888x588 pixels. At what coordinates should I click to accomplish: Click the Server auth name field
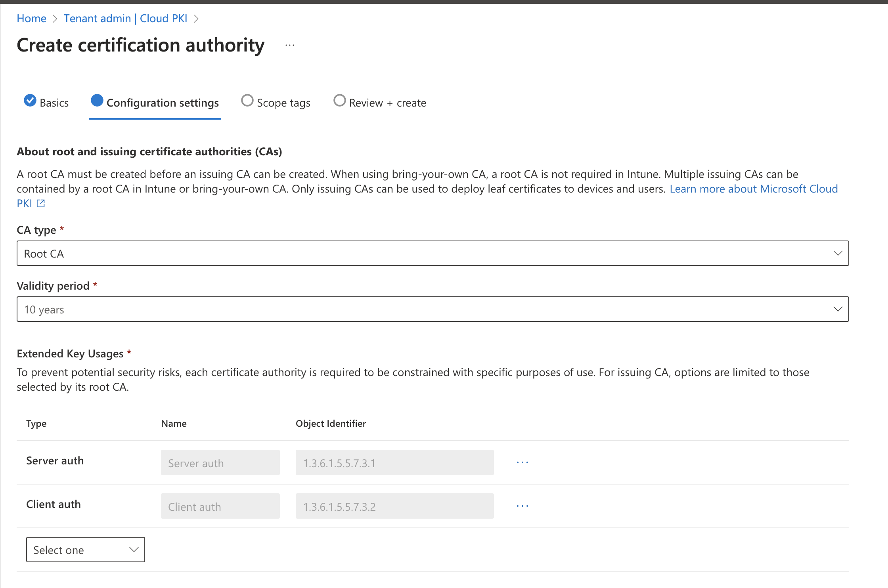tap(220, 462)
